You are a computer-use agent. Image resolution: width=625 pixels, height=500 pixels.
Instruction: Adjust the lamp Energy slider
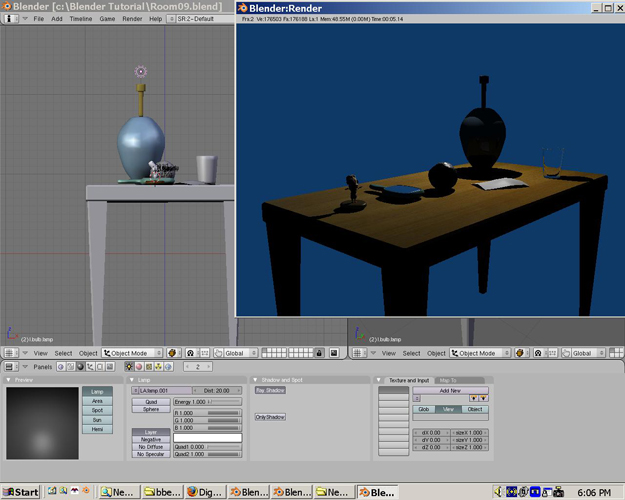coord(207,401)
